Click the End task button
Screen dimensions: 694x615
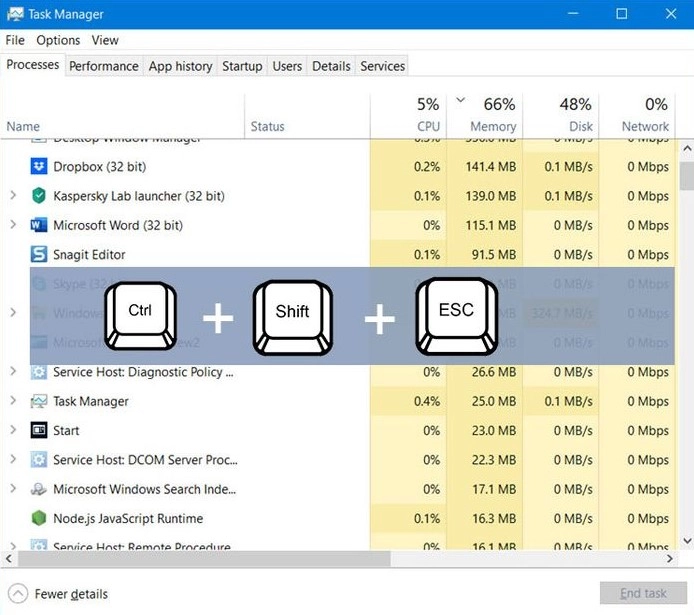643,593
